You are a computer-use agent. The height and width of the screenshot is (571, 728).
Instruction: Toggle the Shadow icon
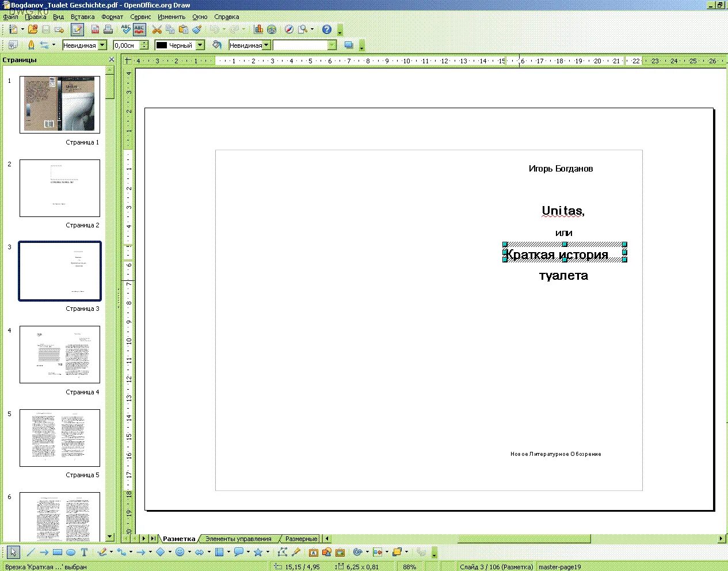[348, 45]
